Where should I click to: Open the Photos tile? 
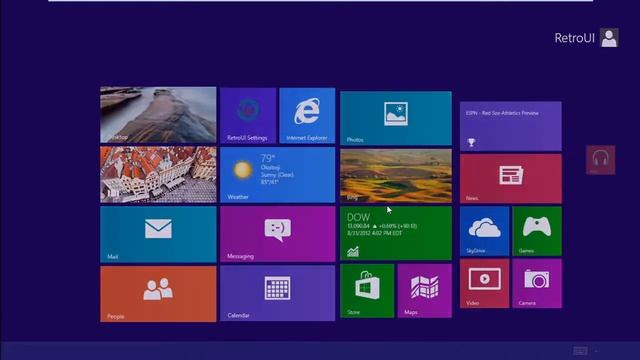tap(396, 118)
